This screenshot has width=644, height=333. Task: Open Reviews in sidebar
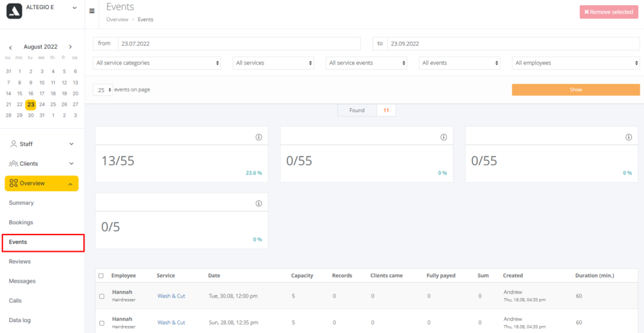pyautogui.click(x=20, y=262)
